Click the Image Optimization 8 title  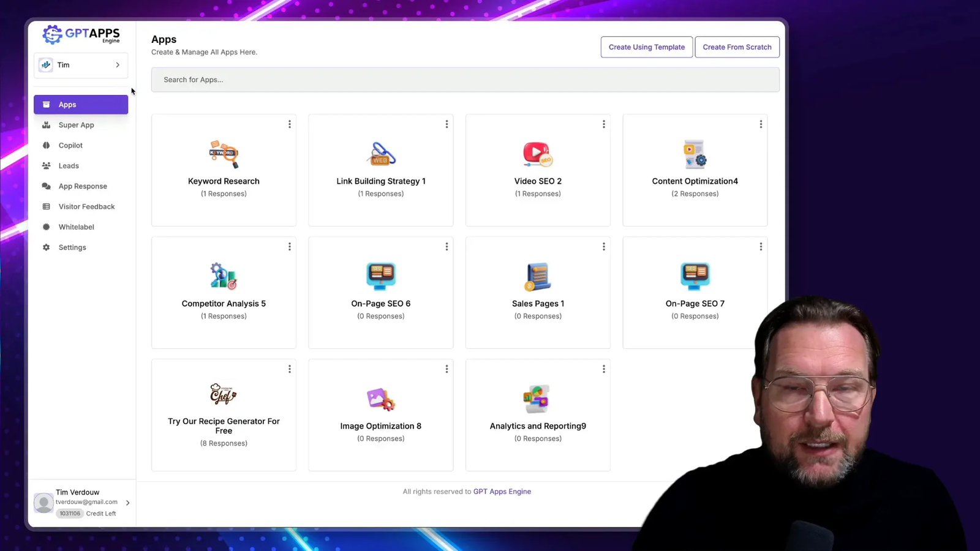381,426
